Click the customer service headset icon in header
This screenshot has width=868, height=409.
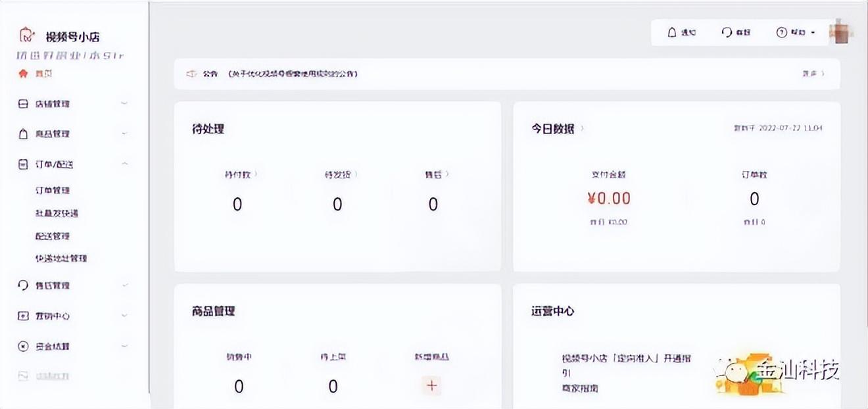pos(727,32)
